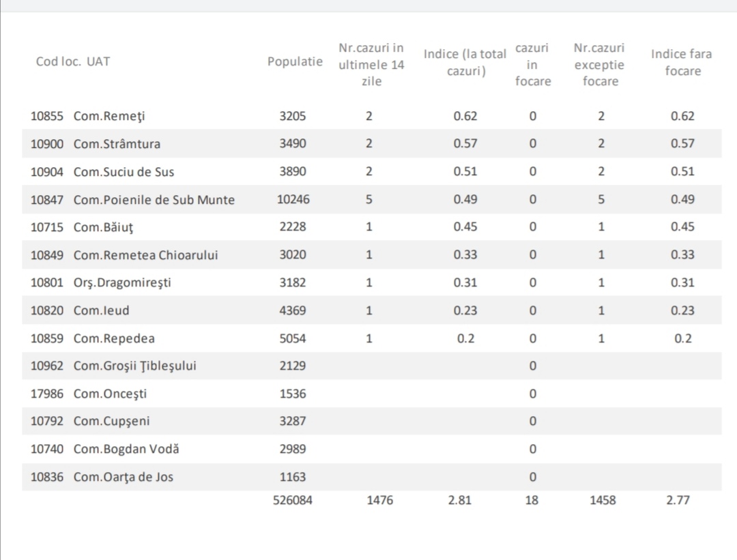Click the Indice (la total cazuri) header
The height and width of the screenshot is (560, 737).
click(465, 62)
